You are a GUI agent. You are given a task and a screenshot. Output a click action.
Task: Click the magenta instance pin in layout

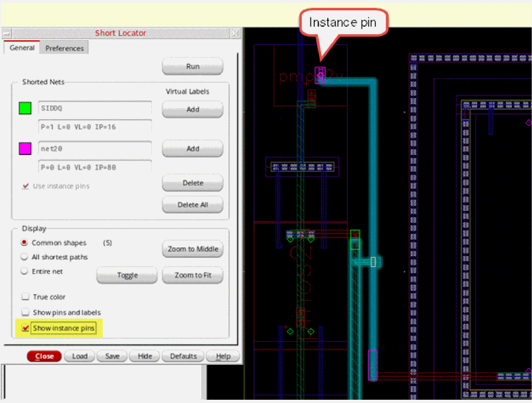[320, 75]
